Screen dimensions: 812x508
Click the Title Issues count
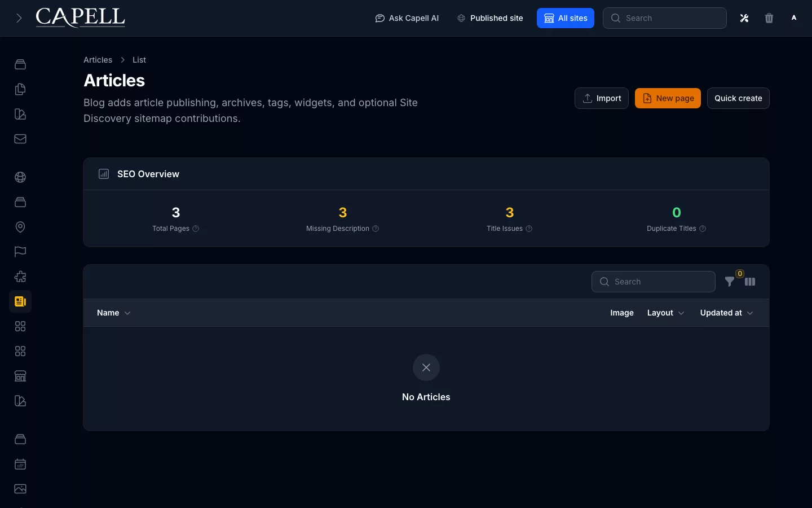[510, 213]
